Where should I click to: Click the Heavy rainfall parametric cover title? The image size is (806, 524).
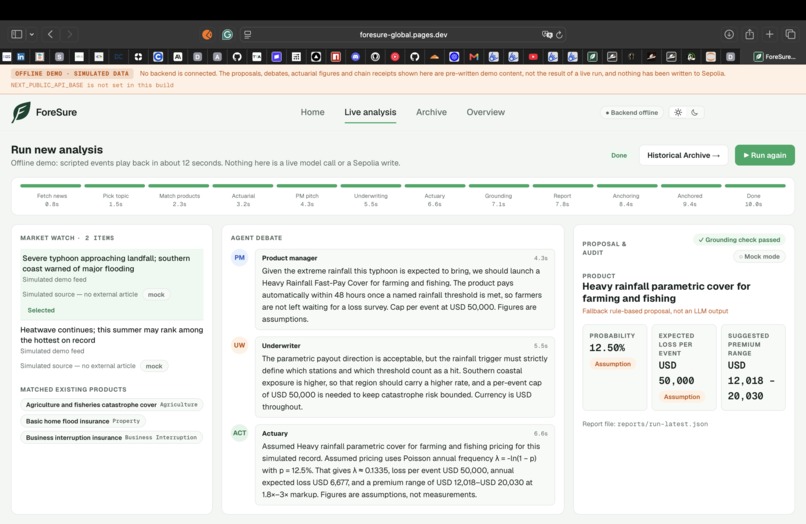pyautogui.click(x=666, y=292)
